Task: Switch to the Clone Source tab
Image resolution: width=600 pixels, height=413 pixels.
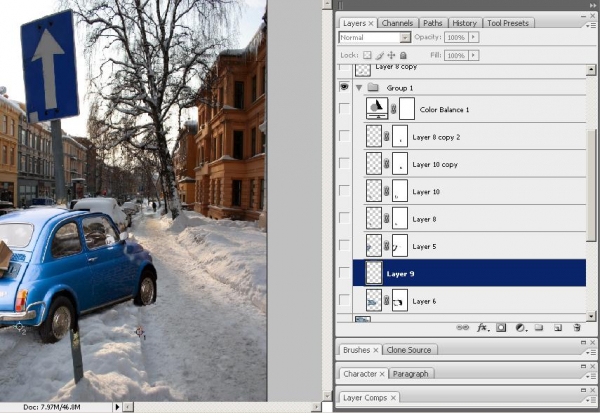Action: pyautogui.click(x=409, y=350)
